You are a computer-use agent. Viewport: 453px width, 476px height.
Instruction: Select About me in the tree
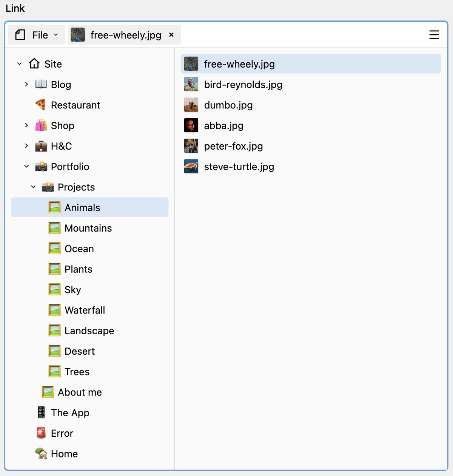[90, 392]
